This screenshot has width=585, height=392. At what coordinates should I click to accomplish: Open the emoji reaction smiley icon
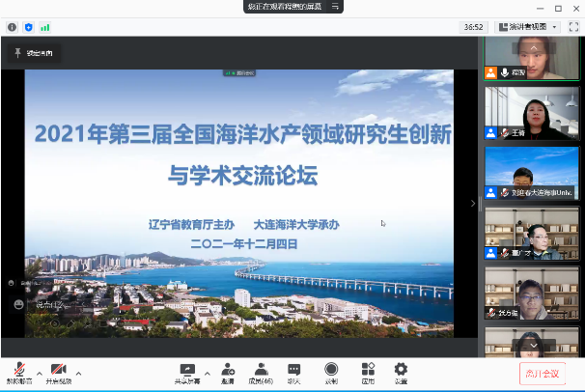[18, 304]
